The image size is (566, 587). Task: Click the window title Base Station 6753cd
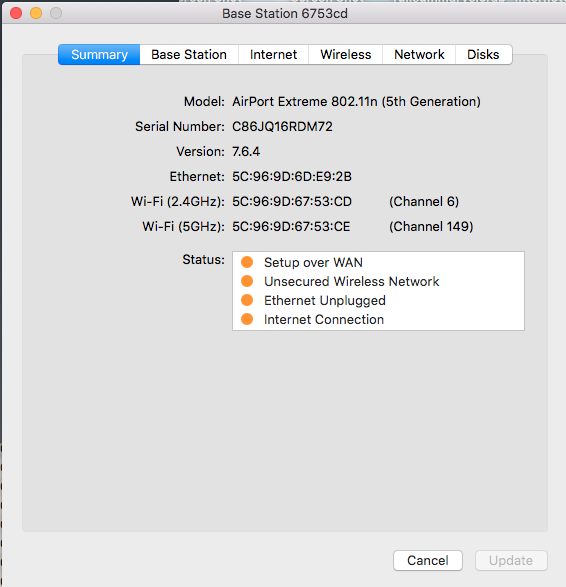click(x=285, y=14)
